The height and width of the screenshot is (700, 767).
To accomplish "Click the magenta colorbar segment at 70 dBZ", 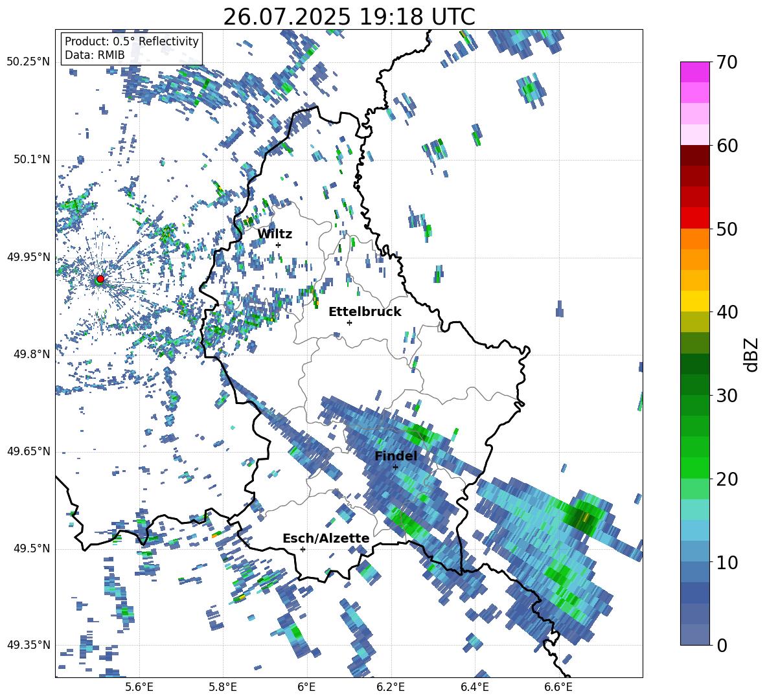I will [x=694, y=72].
